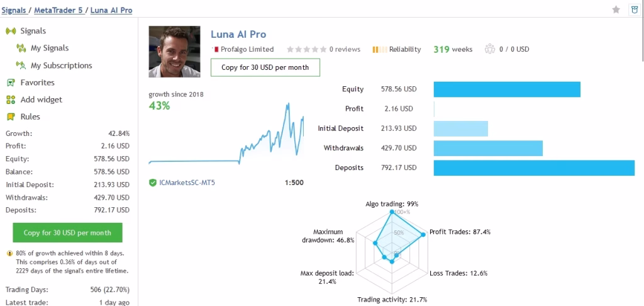Click the yellow warning icon near growth note
644x306 pixels.
click(x=9, y=254)
